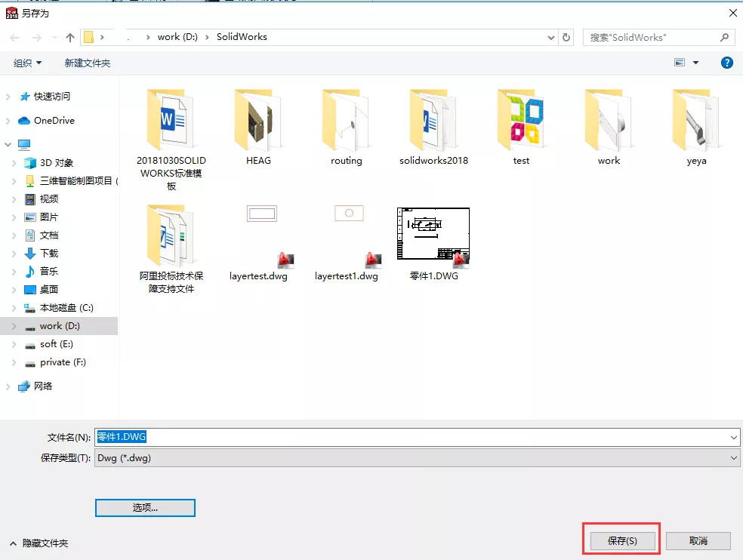Go up one folder level with the up arrow
Screen dimensions: 743x560
[x=69, y=36]
